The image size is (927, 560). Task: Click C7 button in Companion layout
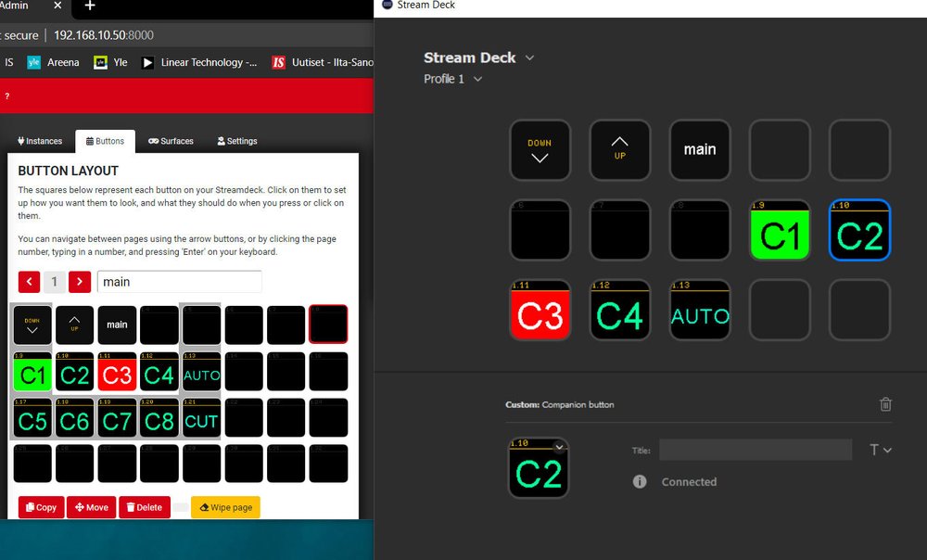117,417
